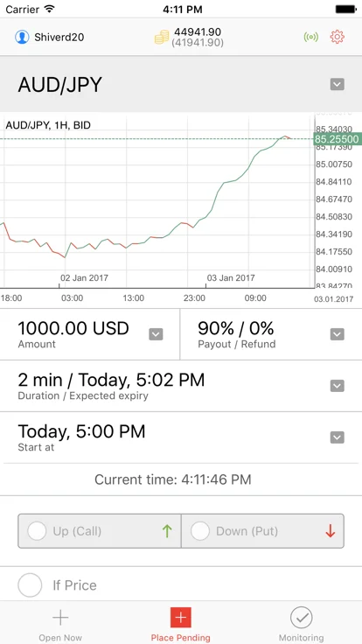Tap the 85.25500 current price marker

(x=337, y=139)
